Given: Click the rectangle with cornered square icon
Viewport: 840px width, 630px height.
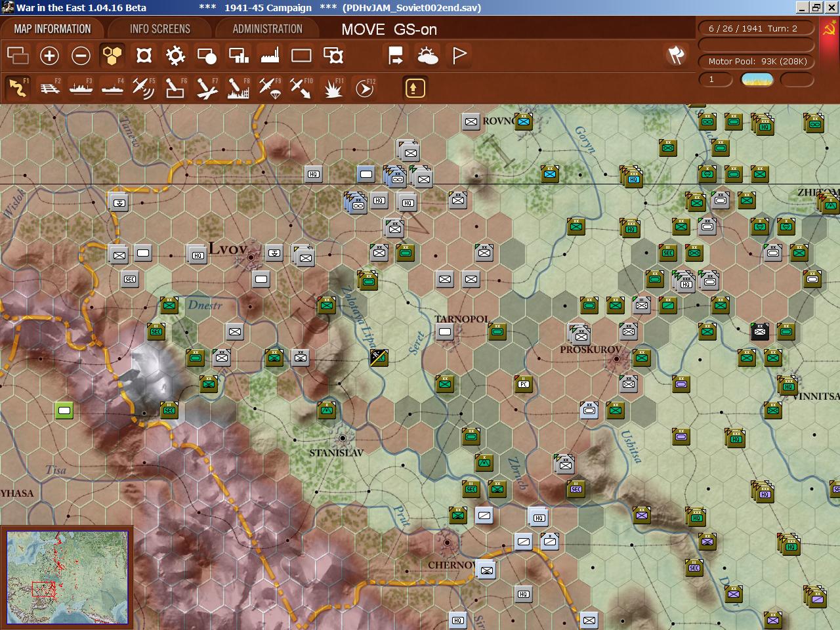Looking at the screenshot, I should click(333, 56).
